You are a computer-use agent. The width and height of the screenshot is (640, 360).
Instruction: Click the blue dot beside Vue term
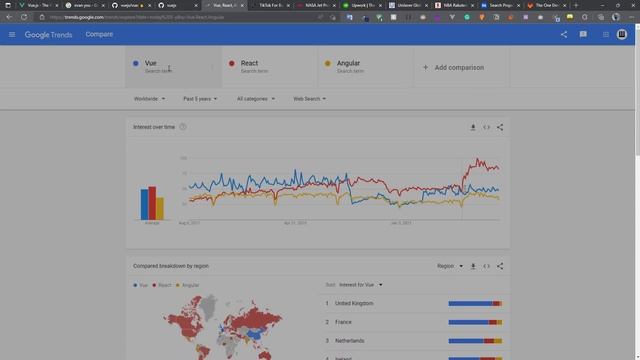pos(136,63)
